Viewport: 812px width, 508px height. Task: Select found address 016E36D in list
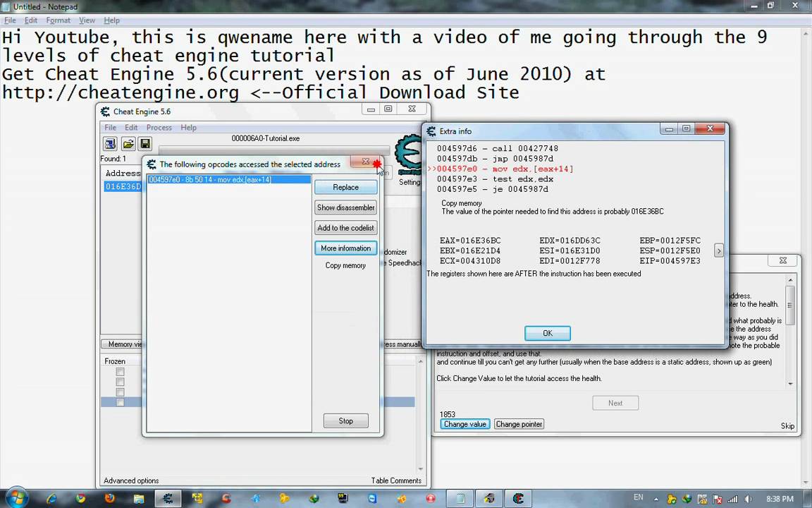pyautogui.click(x=123, y=186)
